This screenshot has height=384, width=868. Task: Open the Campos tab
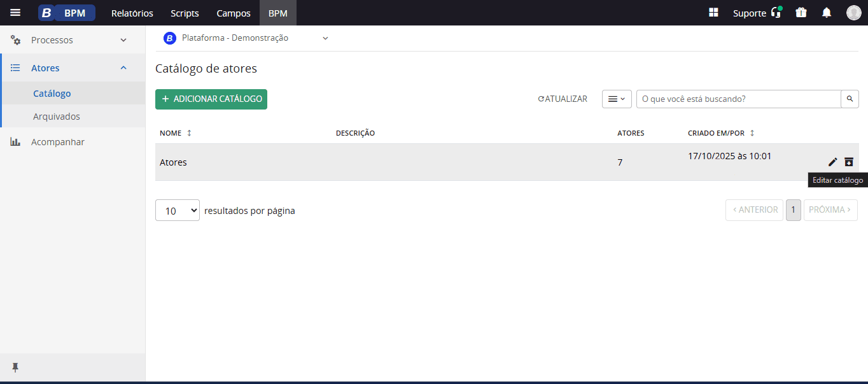click(234, 13)
